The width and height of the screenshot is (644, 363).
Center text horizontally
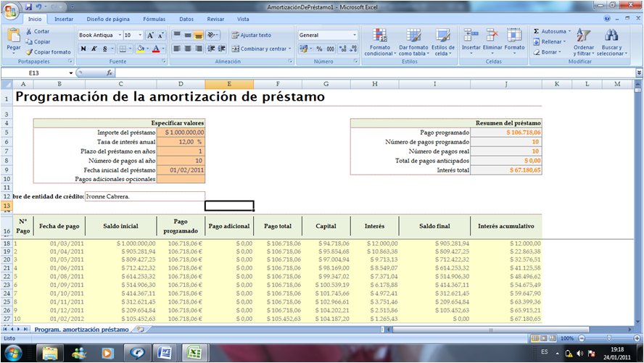188,49
